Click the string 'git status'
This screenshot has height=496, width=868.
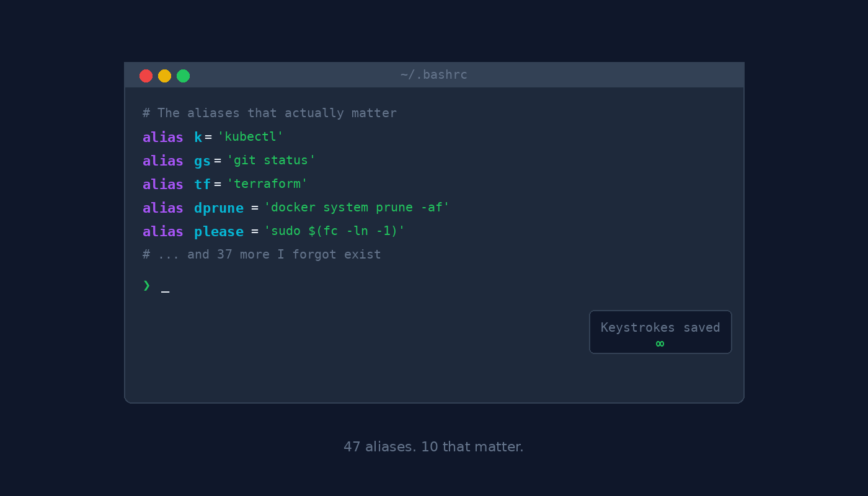(x=271, y=160)
